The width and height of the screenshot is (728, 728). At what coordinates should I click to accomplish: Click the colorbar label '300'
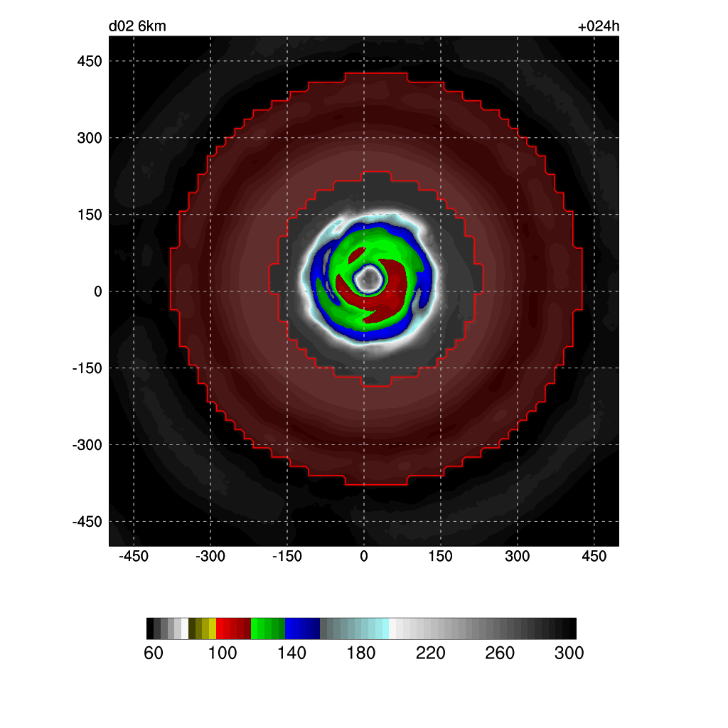(569, 653)
